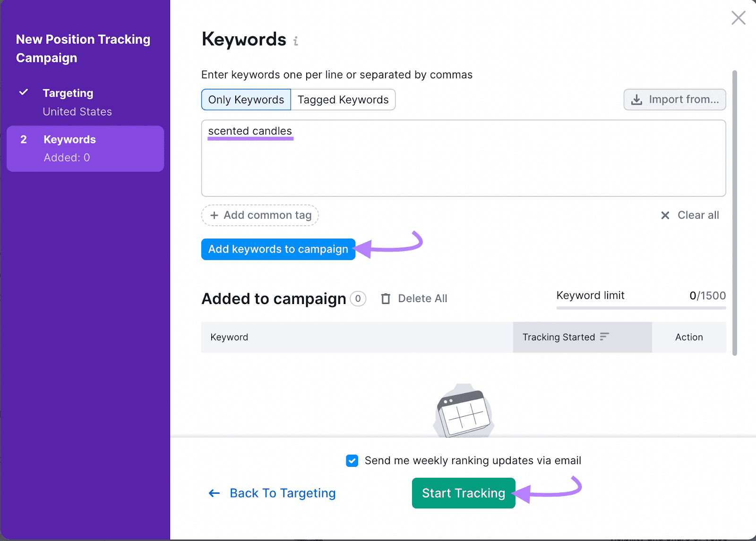Click the plus icon for common tag
Image resolution: width=756 pixels, height=541 pixels.
(x=214, y=215)
